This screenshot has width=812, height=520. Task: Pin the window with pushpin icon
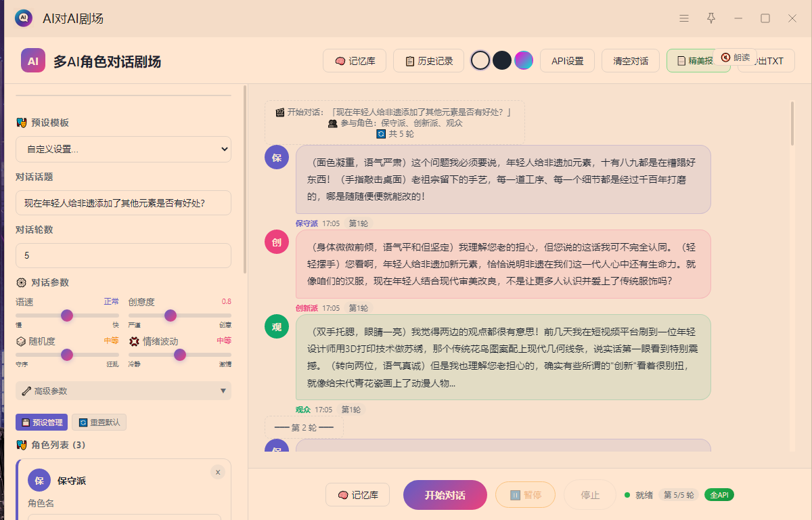click(711, 18)
